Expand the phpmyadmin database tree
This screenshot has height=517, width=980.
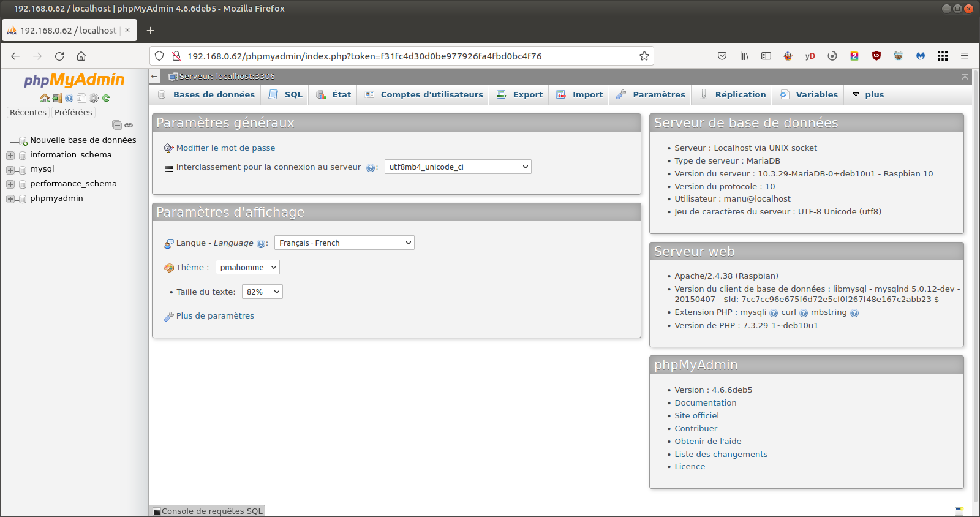click(x=10, y=198)
